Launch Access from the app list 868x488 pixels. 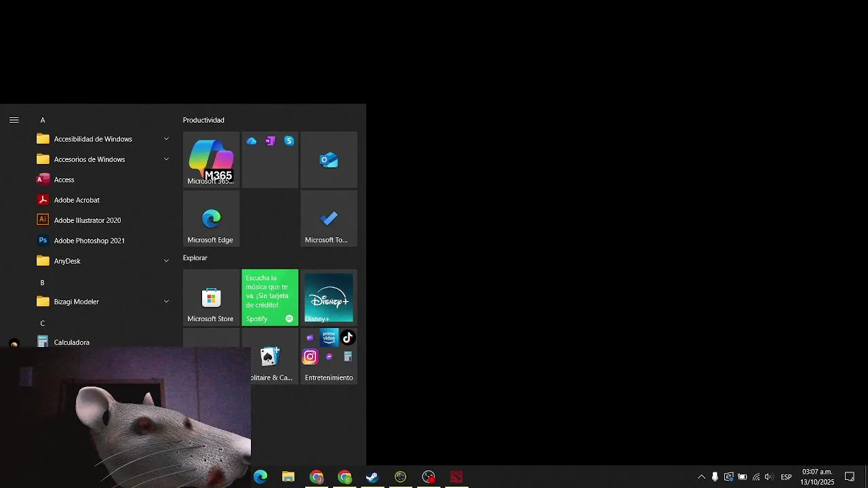click(x=102, y=180)
